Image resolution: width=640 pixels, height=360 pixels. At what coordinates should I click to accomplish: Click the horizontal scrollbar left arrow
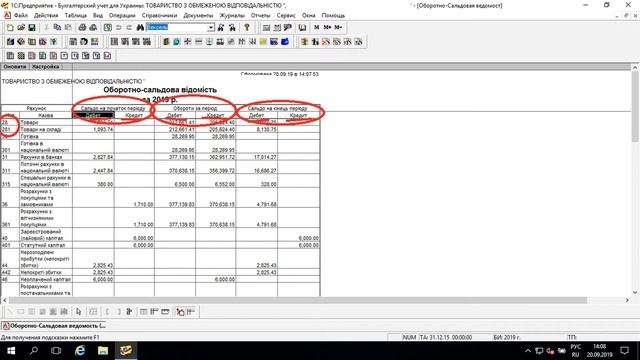click(x=4, y=300)
